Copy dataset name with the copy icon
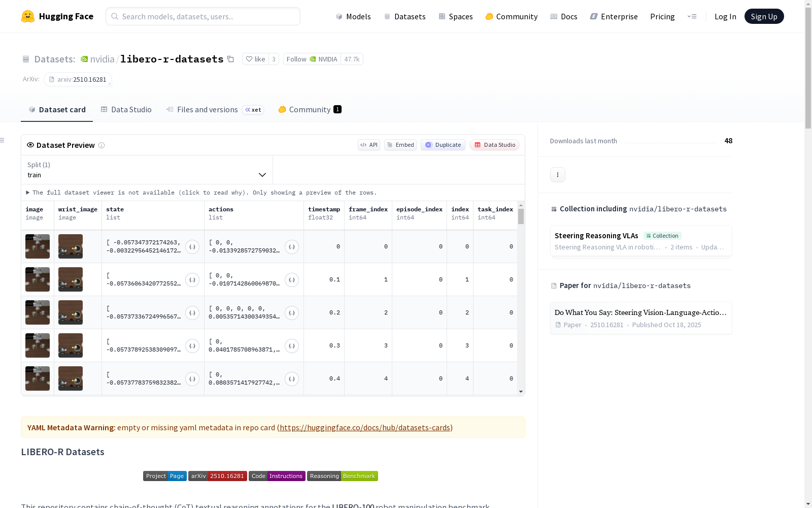 (x=230, y=59)
